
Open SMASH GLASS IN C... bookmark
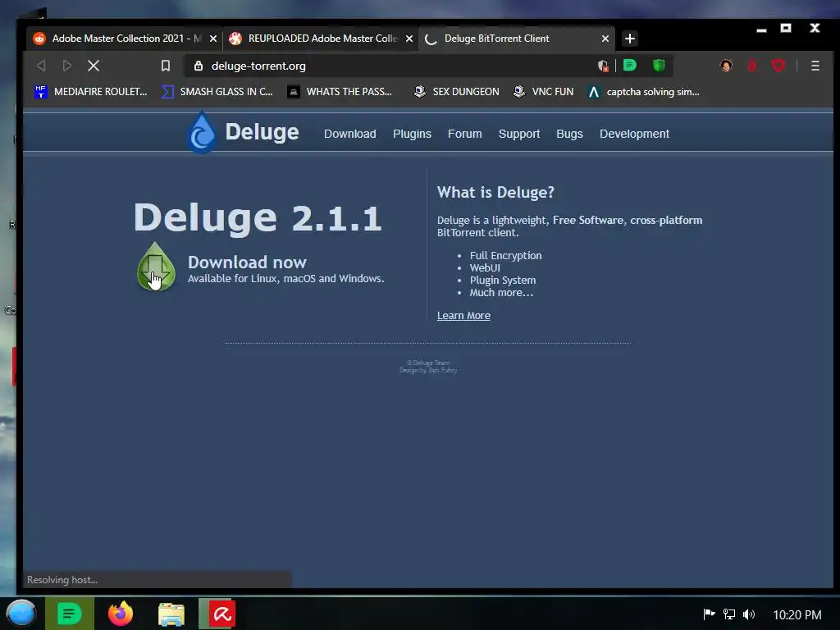coord(217,92)
